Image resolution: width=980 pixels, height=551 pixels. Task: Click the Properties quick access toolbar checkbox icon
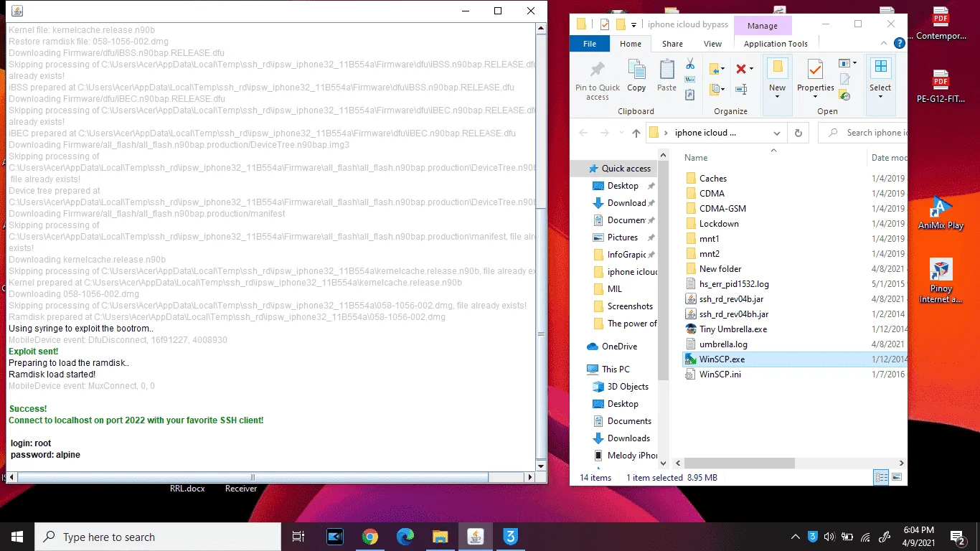[x=604, y=24]
